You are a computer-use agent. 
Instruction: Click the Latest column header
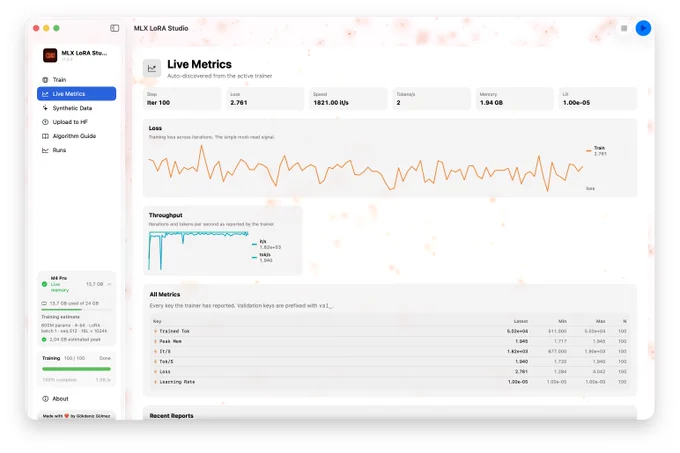coord(521,321)
